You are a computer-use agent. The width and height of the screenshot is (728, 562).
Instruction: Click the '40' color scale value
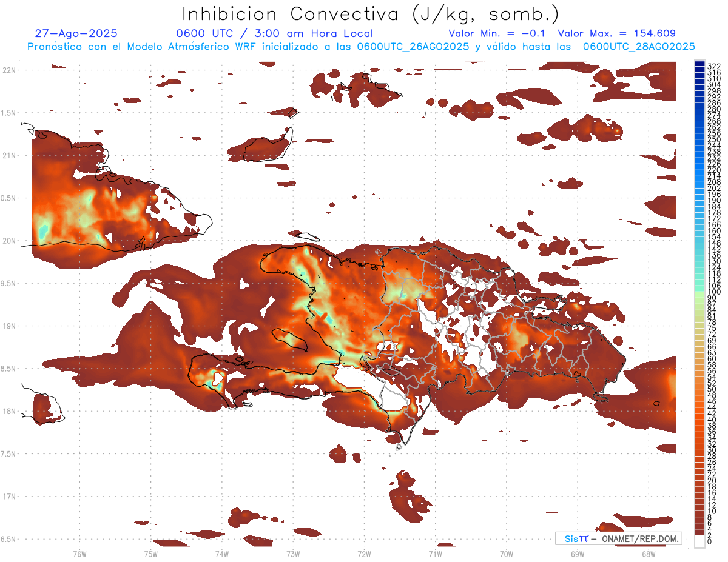point(712,420)
